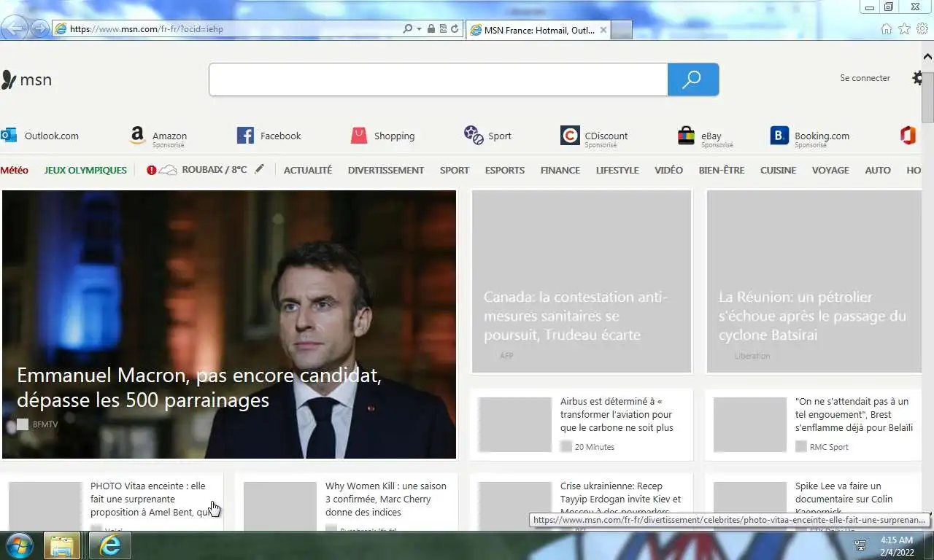Click the browser Home icon
The height and width of the screenshot is (560, 934).
[886, 29]
